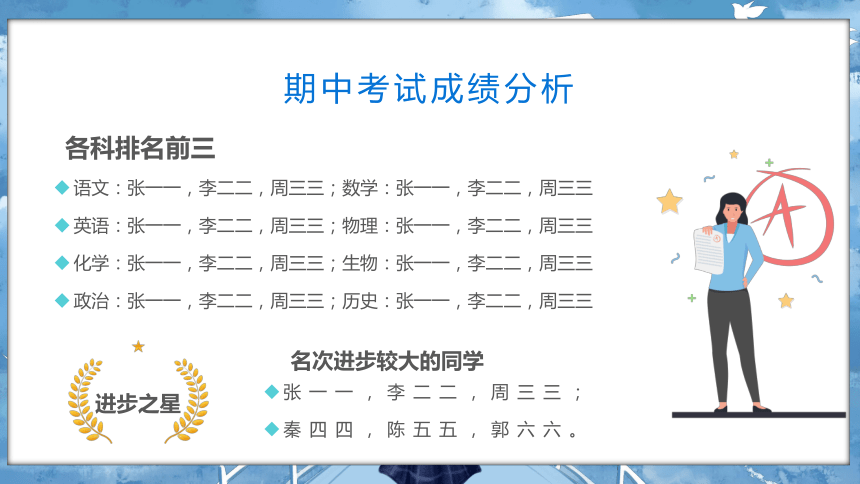Select the 历史 subject label
Viewport: 860px width, 484px height.
360,301
